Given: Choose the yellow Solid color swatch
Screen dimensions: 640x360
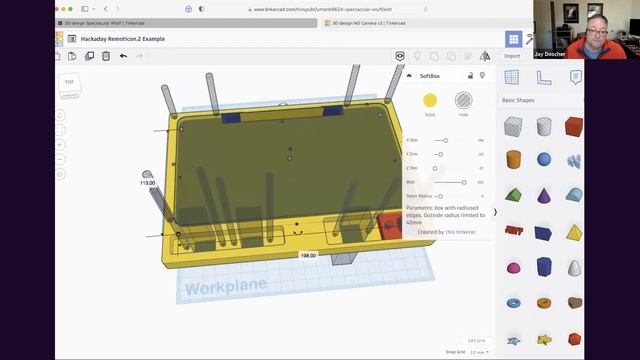Looking at the screenshot, I should [x=430, y=100].
